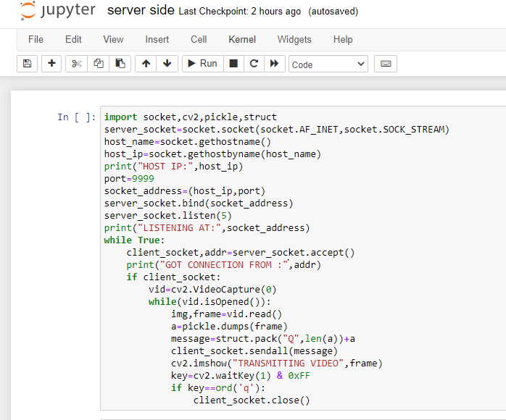Cut selected cells with the scissors icon
Screen dimensions: 506x420
click(77, 64)
